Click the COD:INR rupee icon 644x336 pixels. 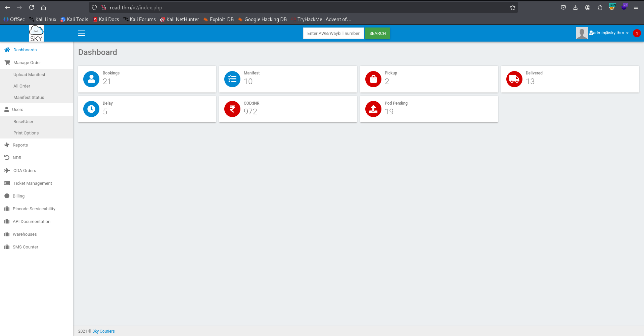[x=232, y=109]
